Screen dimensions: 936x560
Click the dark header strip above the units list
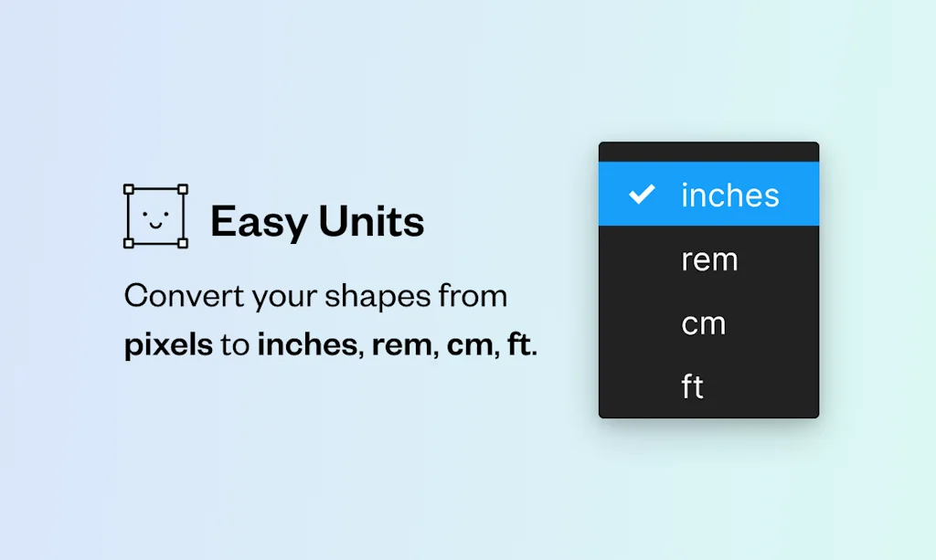(x=708, y=153)
